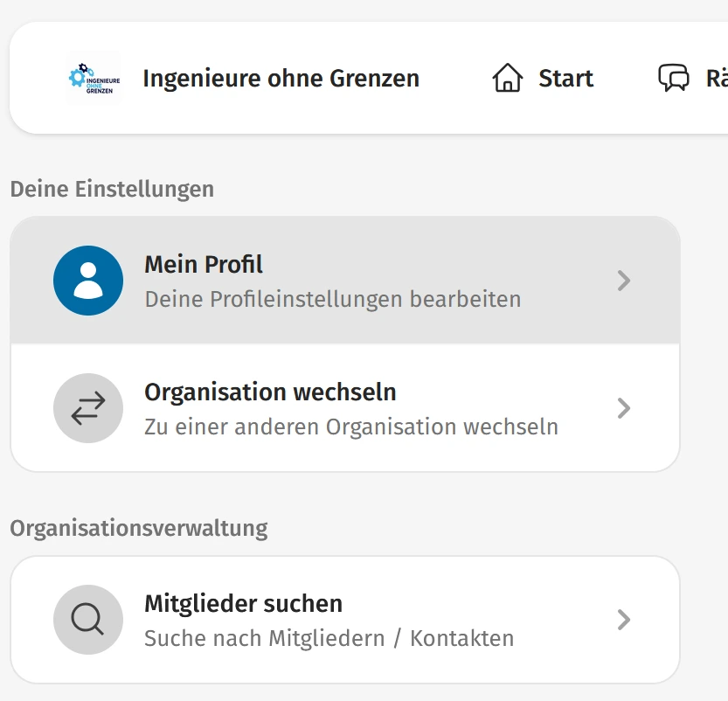
Task: Select the 'Ingenieure ohne Grenzen' organisation title
Action: coord(281,79)
